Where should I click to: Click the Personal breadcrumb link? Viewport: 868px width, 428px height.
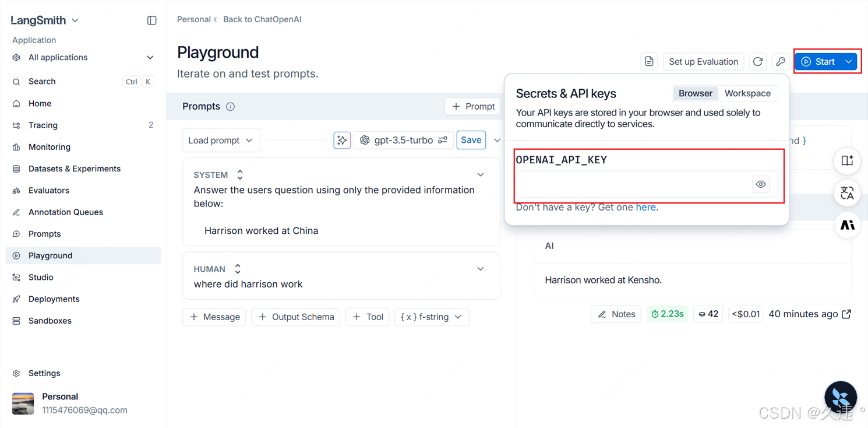(x=193, y=19)
